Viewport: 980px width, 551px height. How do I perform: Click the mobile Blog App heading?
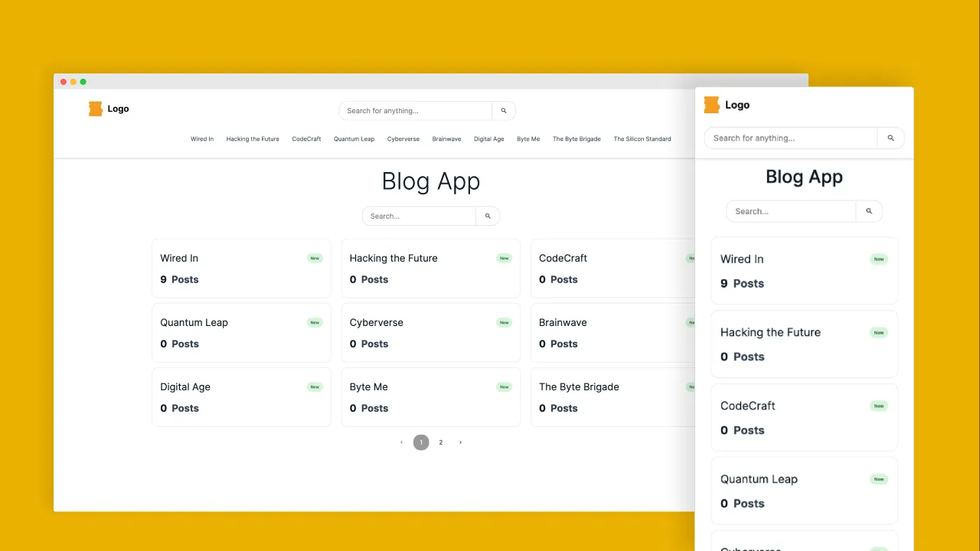click(804, 178)
